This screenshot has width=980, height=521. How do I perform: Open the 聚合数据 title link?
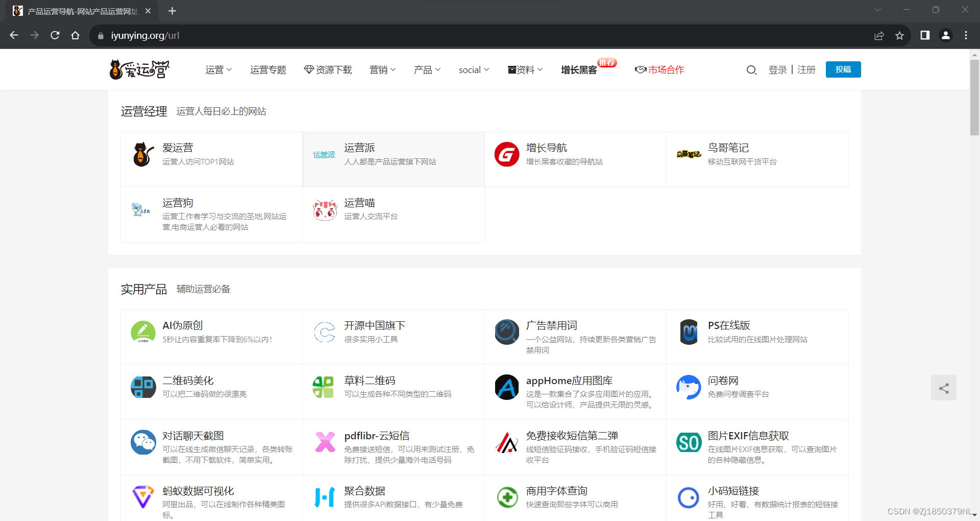[364, 491]
